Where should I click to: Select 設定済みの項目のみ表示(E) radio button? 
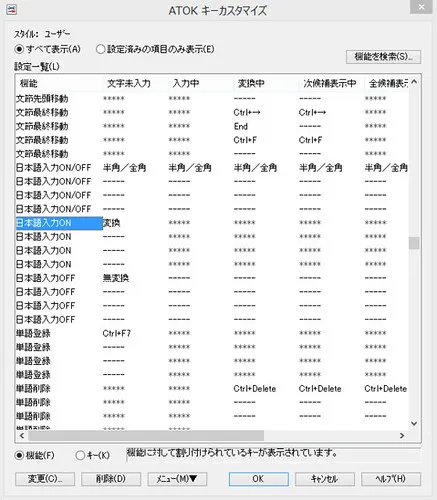(155, 49)
